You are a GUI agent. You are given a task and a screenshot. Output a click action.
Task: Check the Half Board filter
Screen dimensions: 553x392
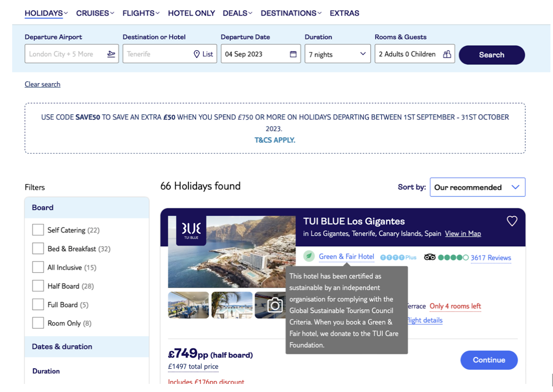38,286
